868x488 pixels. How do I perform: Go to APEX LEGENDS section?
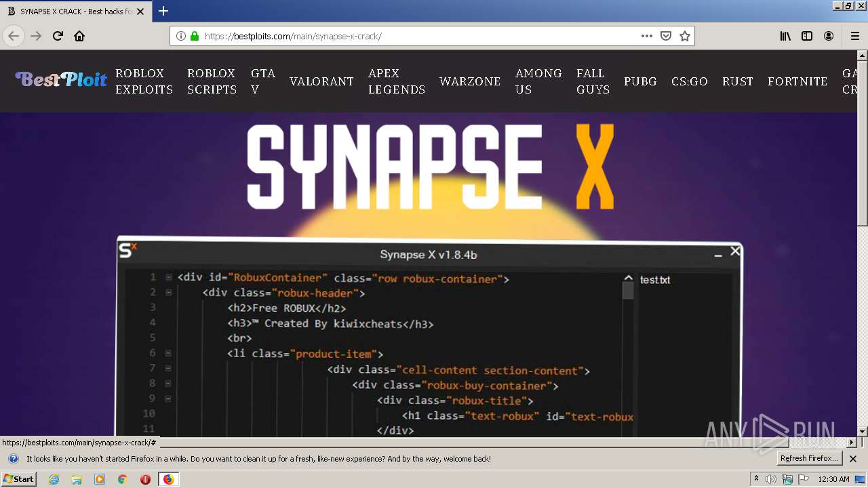[397, 81]
